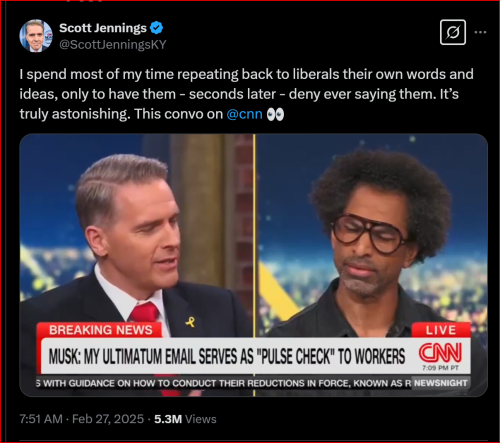
Task: Open the @ScottJenningsKY handle link
Action: pos(113,45)
